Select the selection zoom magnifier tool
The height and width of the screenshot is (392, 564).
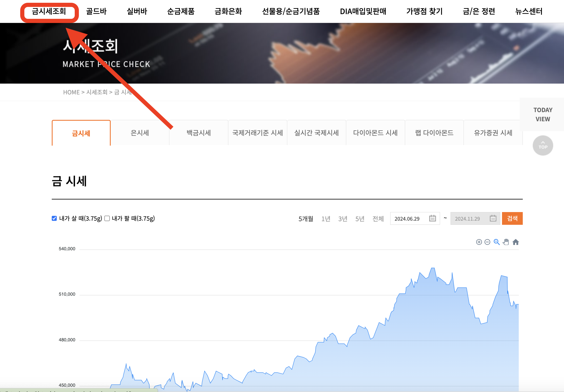[x=497, y=242]
